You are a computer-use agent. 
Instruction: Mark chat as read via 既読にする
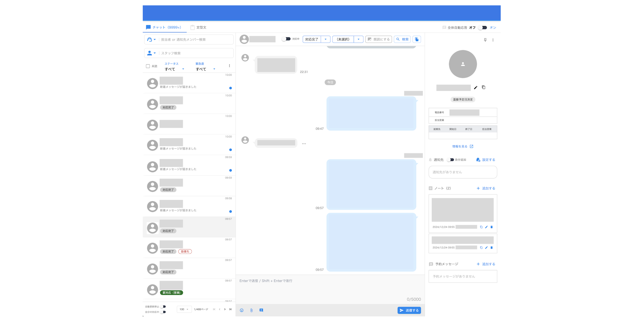point(378,39)
